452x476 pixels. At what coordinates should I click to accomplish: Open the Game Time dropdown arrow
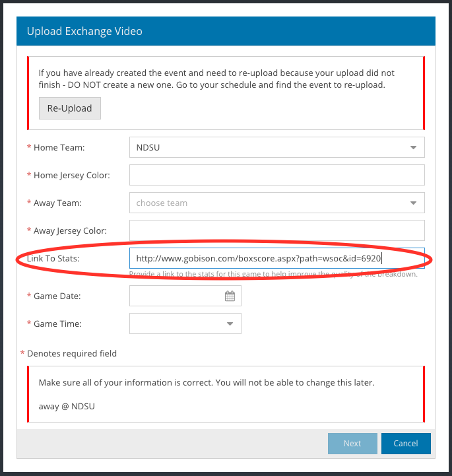pyautogui.click(x=230, y=324)
